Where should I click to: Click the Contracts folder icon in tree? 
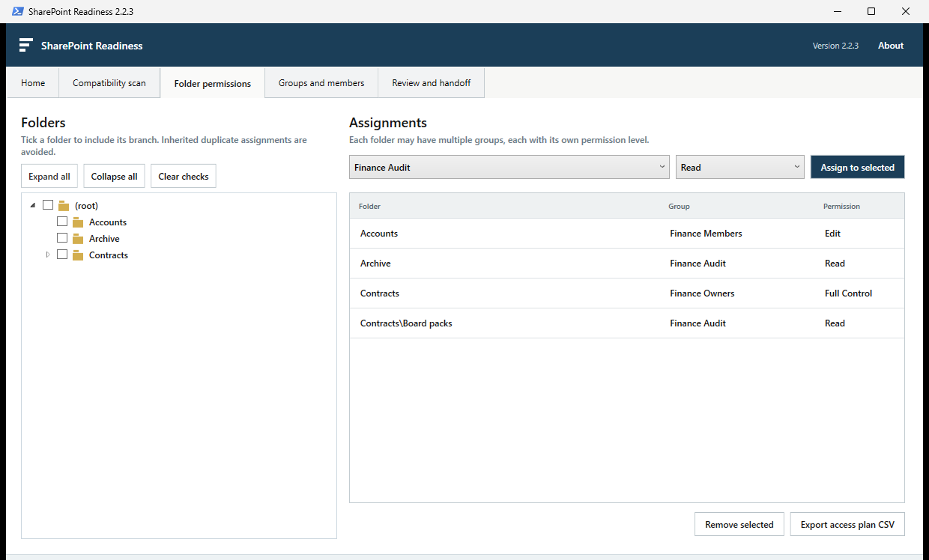point(78,255)
